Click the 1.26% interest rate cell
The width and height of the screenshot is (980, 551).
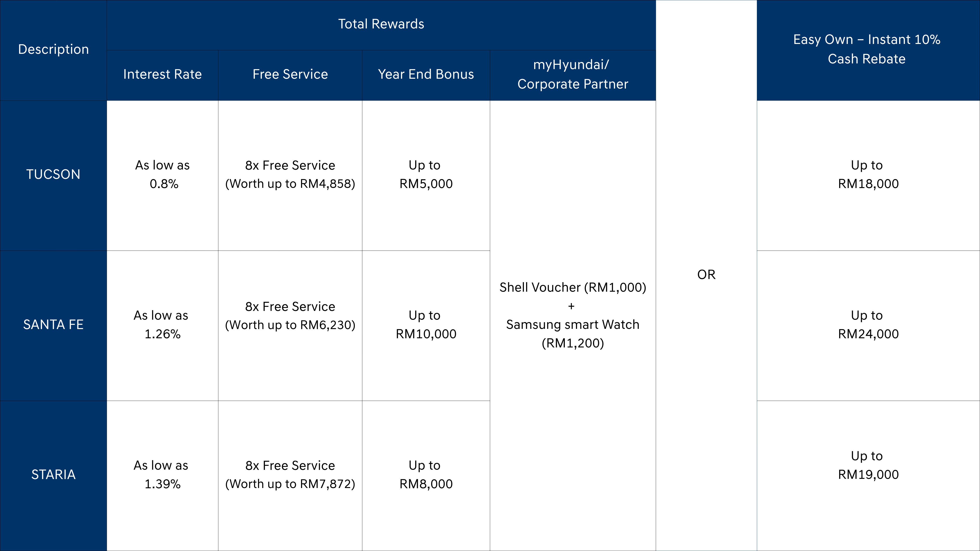[x=163, y=325]
